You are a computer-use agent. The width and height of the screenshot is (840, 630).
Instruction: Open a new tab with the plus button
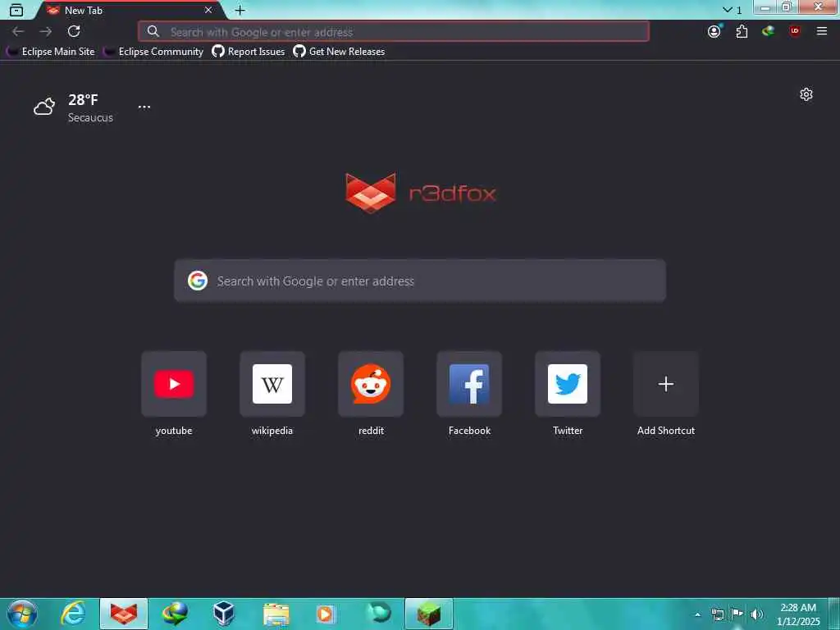coord(240,10)
